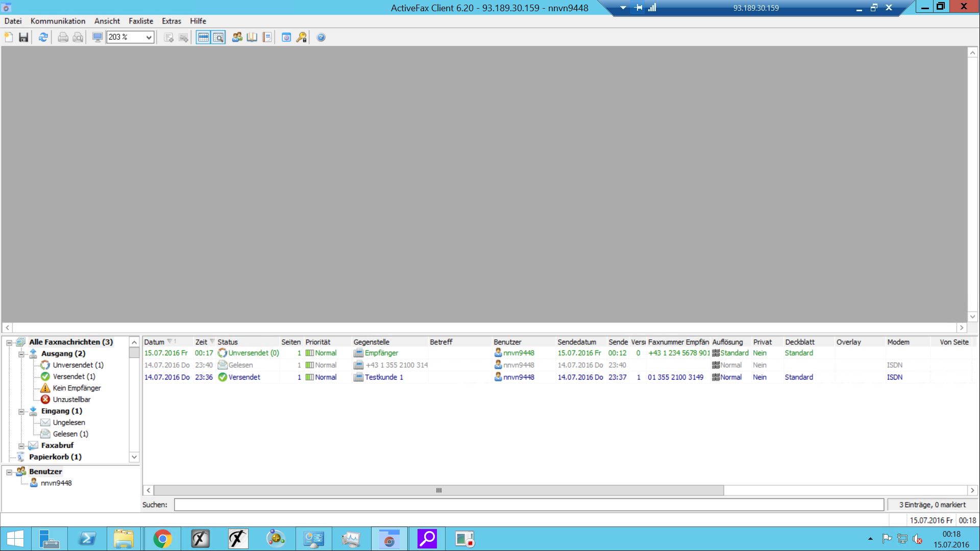Open the Faxliste menu

click(140, 21)
